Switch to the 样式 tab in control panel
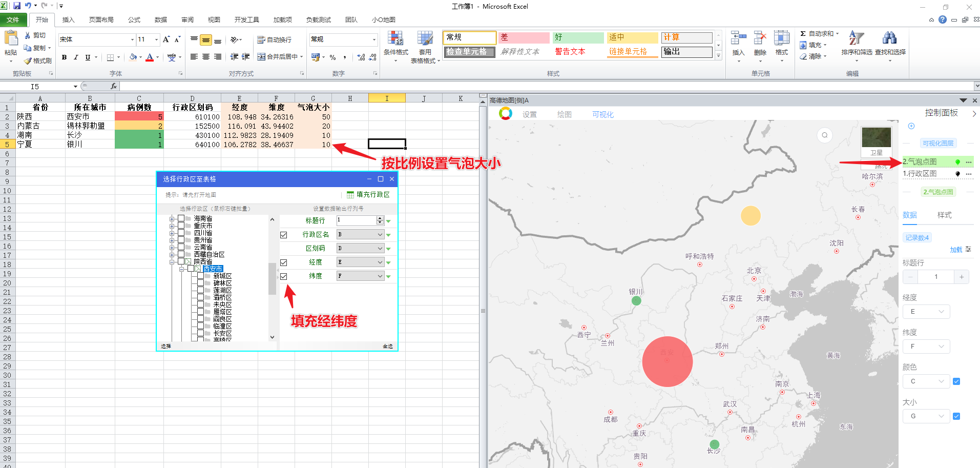Screen dimensions: 980x468 944,215
